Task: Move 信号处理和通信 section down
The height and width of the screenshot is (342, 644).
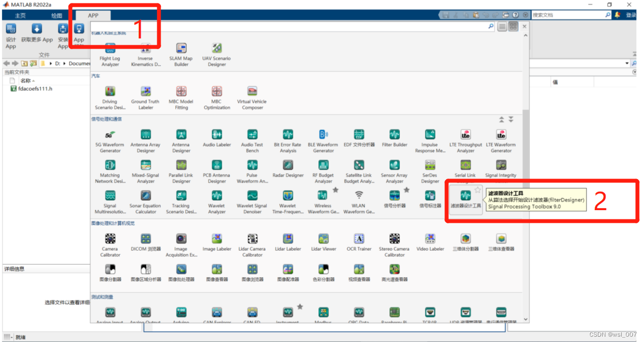Action: 511,119
